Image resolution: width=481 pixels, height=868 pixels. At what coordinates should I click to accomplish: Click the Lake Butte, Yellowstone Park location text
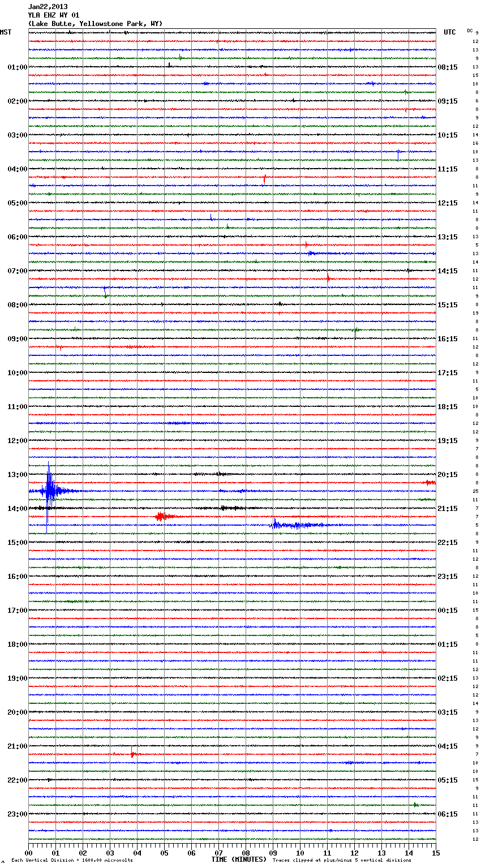pyautogui.click(x=95, y=24)
